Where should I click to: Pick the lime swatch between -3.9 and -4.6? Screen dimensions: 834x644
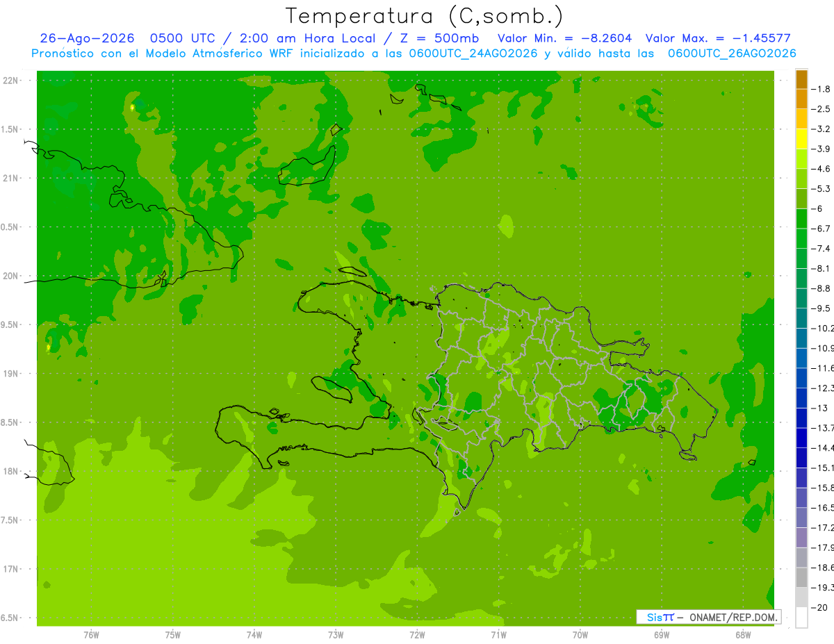point(801,158)
